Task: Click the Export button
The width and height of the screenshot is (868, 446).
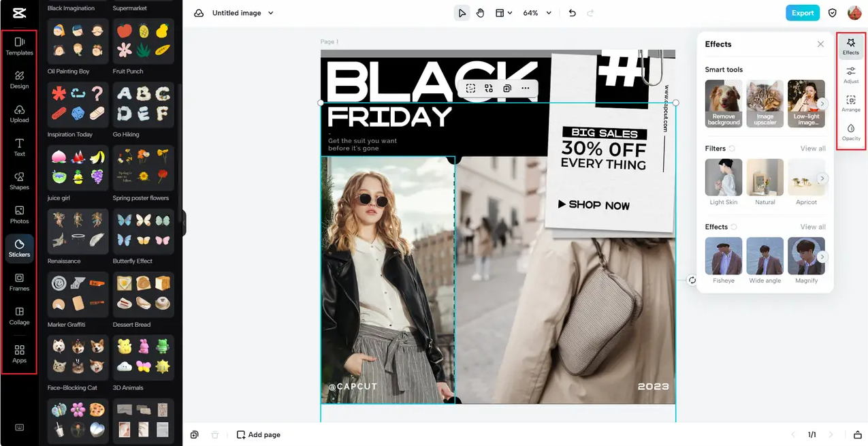Action: [x=803, y=13]
